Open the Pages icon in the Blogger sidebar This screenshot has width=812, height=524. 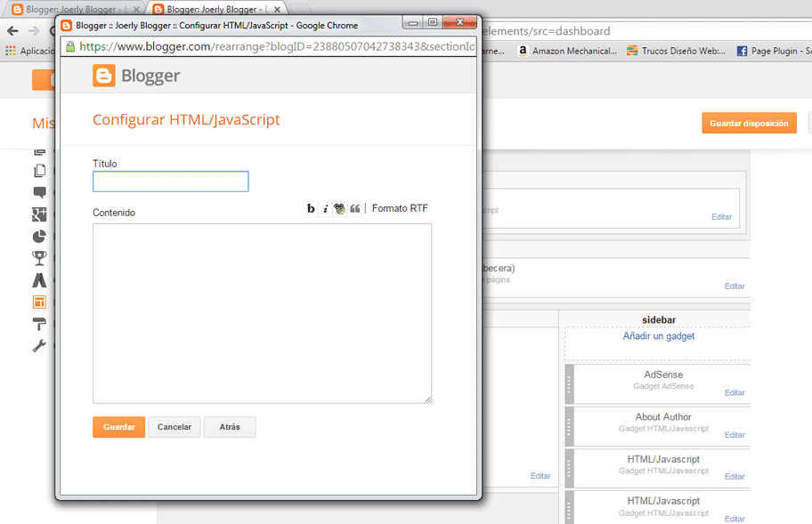click(39, 171)
